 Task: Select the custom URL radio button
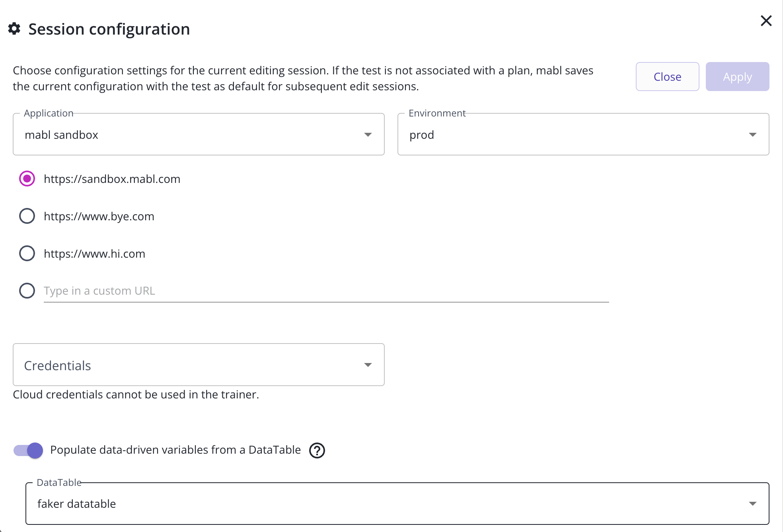point(27,291)
